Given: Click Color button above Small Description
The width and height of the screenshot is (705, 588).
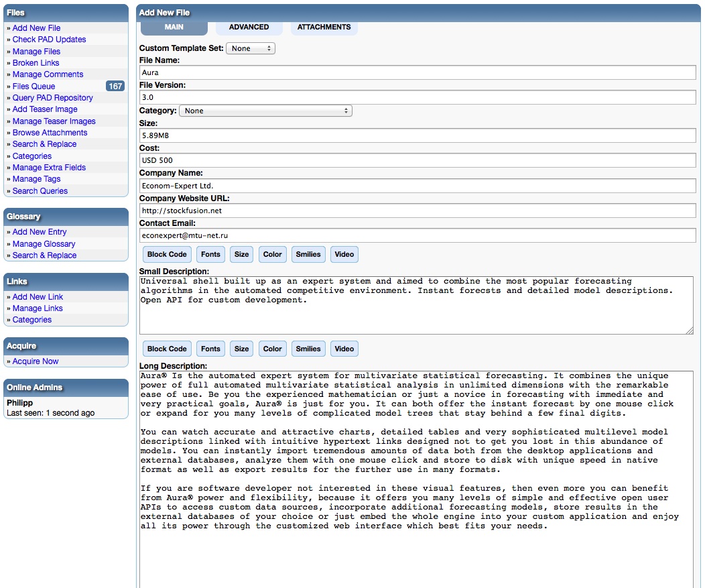Looking at the screenshot, I should 273,254.
